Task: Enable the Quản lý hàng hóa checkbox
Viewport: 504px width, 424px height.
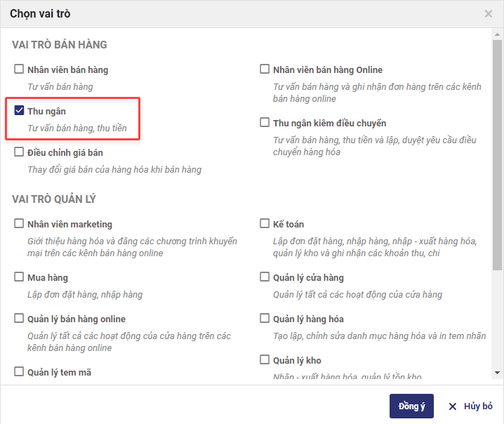Action: point(265,319)
